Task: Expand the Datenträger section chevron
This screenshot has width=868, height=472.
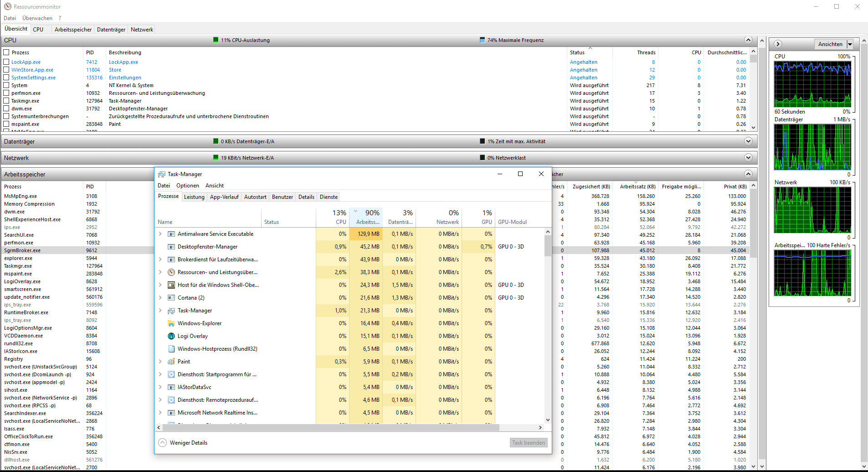Action: coord(748,141)
